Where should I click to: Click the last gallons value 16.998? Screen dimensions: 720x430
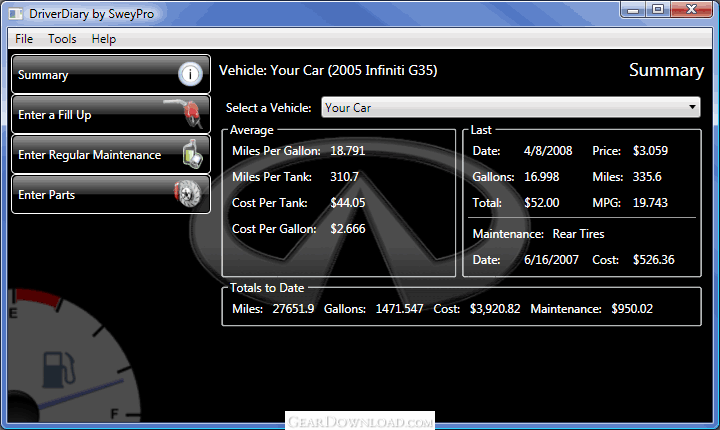coord(542,177)
